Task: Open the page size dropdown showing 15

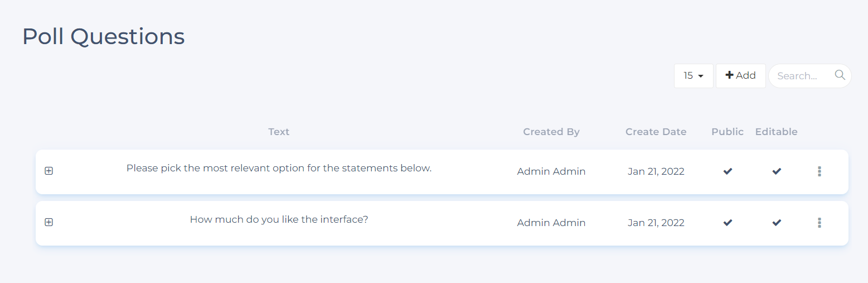Action: [x=694, y=76]
